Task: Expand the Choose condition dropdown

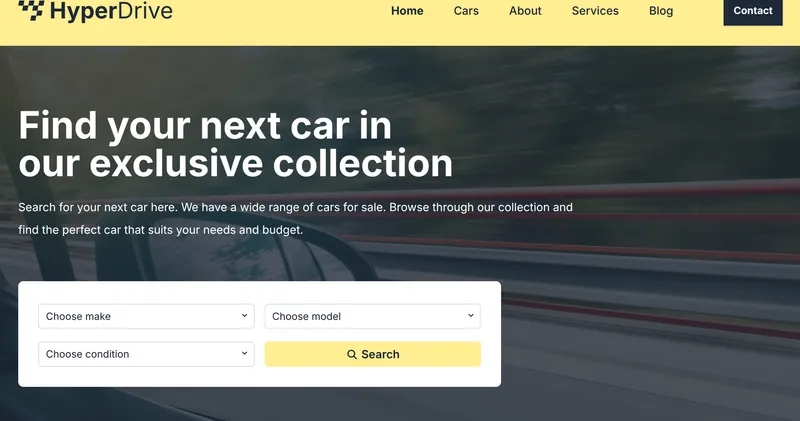Action: 146,354
